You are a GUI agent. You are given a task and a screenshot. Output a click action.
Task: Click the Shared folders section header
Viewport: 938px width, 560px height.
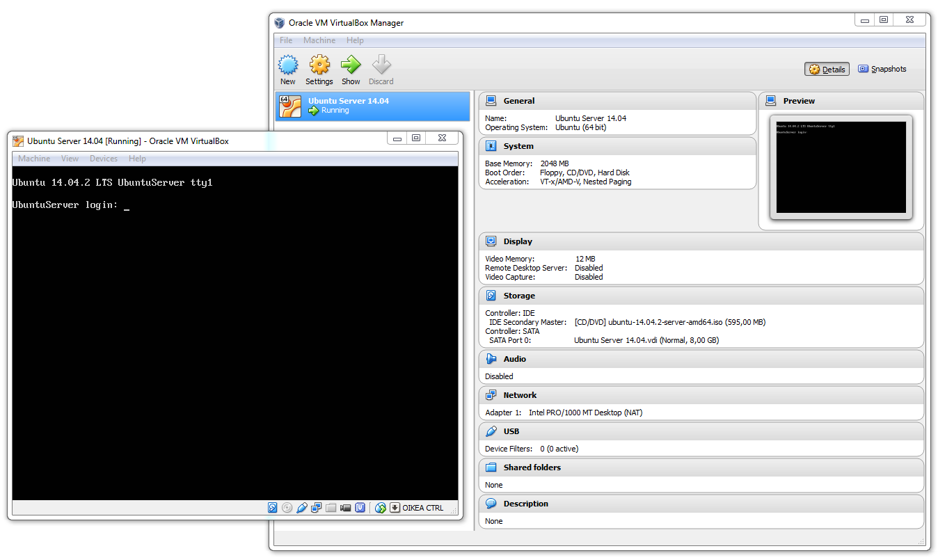(x=701, y=467)
